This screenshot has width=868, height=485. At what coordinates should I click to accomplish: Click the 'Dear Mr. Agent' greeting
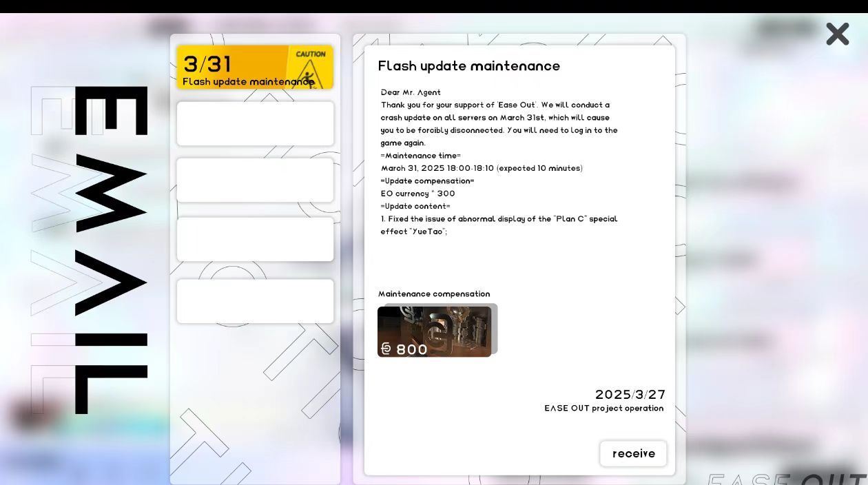tap(411, 92)
